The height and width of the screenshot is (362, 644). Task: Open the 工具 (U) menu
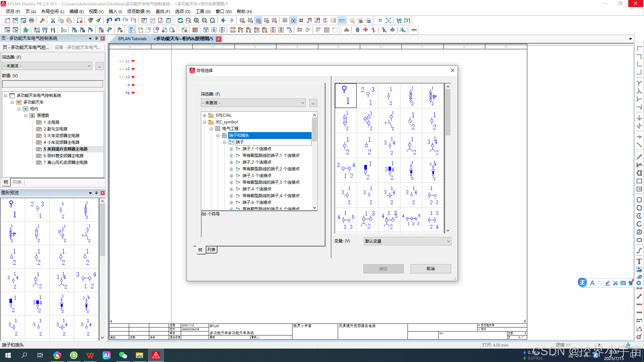click(x=203, y=11)
